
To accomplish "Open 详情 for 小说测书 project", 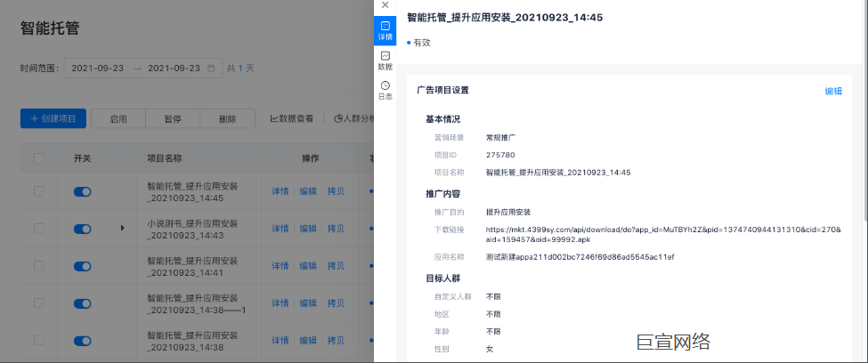I will [x=280, y=229].
